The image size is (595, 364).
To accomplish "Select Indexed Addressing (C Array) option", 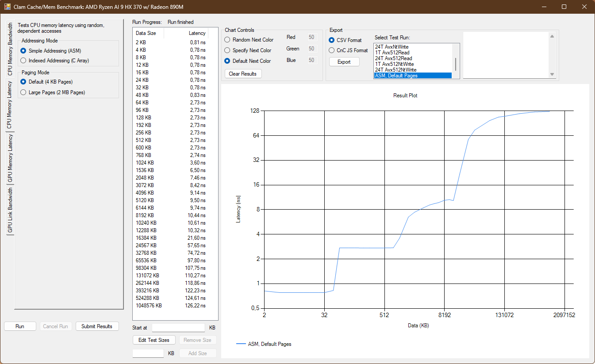I will 23,61.
